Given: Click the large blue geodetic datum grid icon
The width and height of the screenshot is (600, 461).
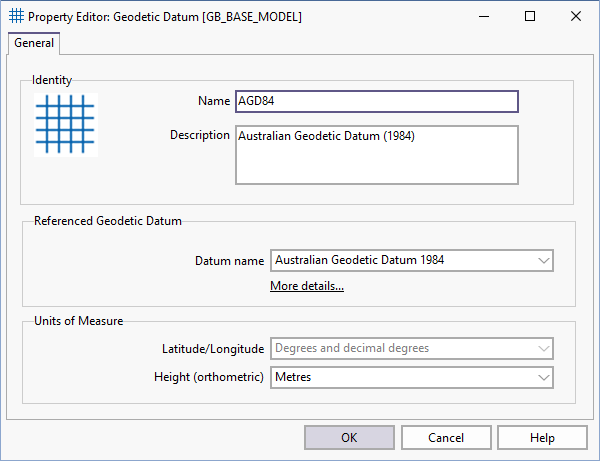Looking at the screenshot, I should pyautogui.click(x=65, y=125).
